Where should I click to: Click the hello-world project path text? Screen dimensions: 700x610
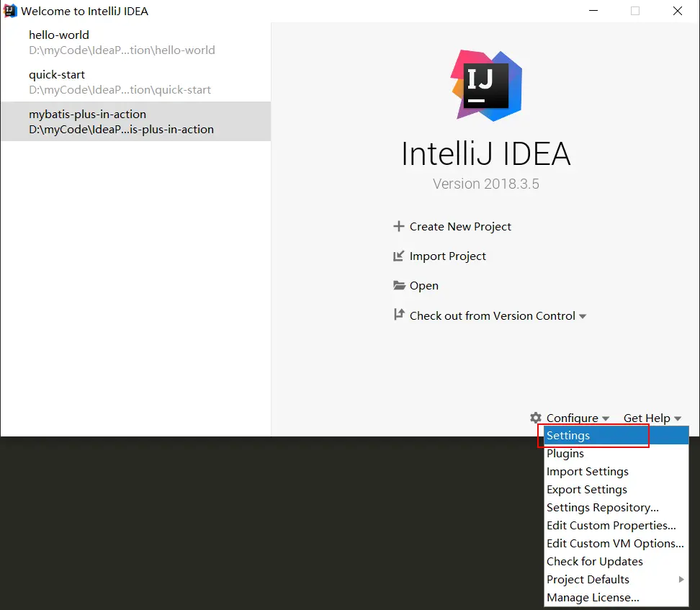[x=122, y=50]
